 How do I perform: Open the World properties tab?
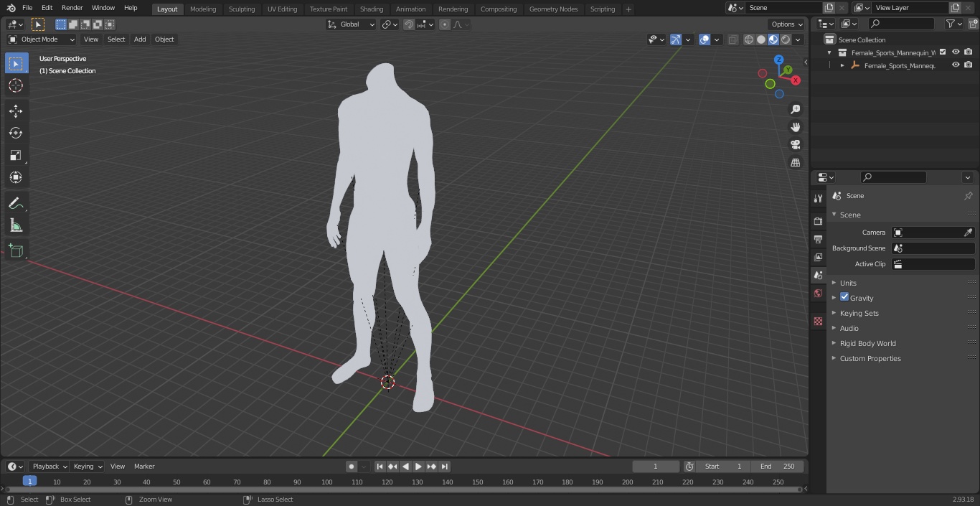pos(818,294)
